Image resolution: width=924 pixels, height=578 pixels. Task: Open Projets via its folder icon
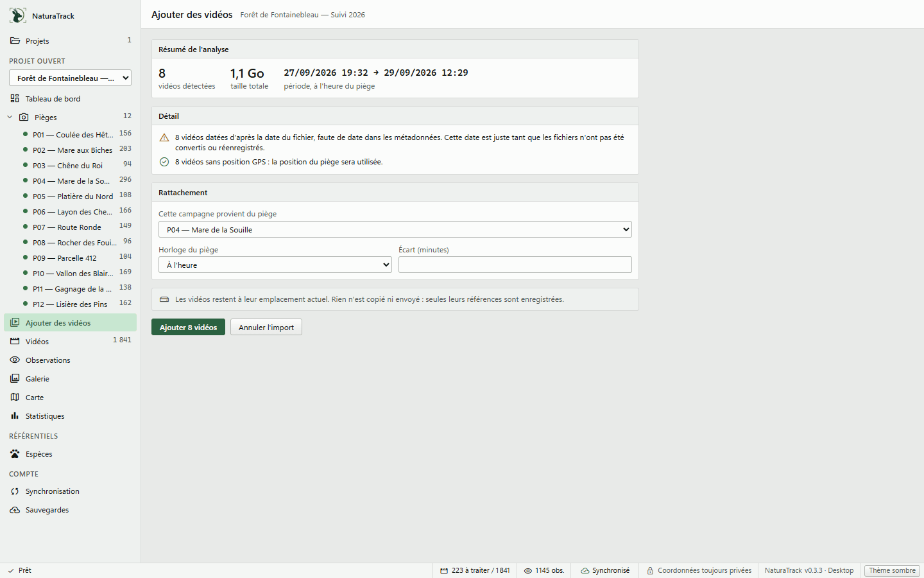point(15,40)
